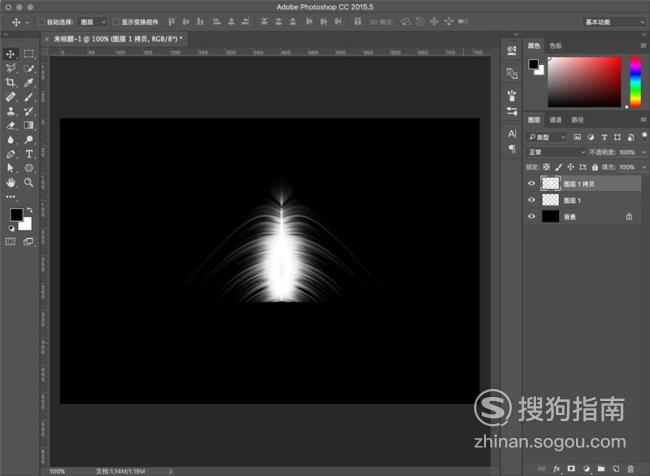Select the Rectangular Marquee tool
The image size is (650, 476).
click(29, 54)
